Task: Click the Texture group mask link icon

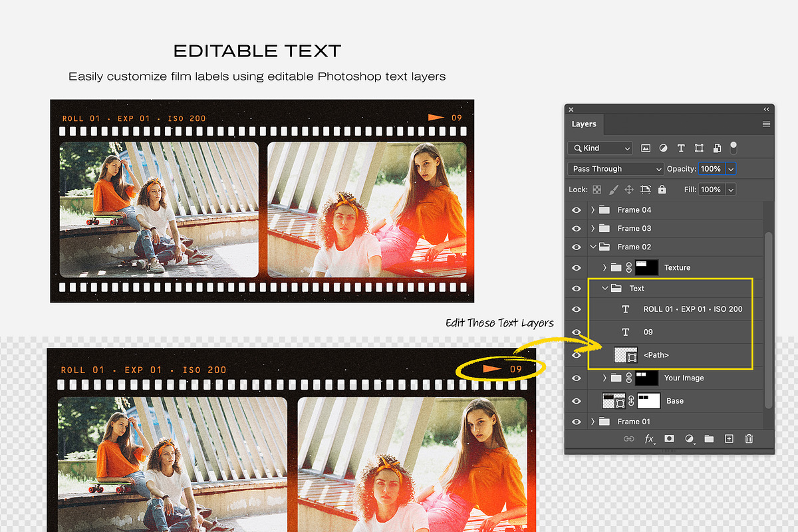Action: pos(628,267)
